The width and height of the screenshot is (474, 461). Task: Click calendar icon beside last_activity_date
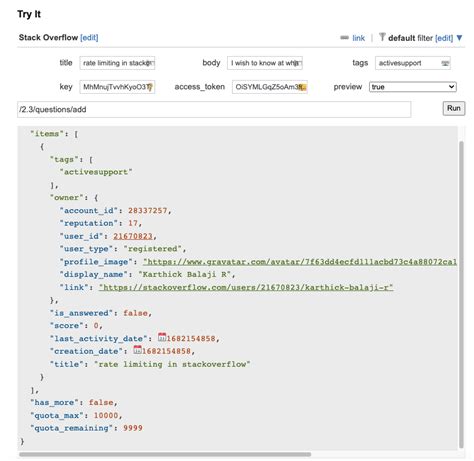[x=162, y=337]
